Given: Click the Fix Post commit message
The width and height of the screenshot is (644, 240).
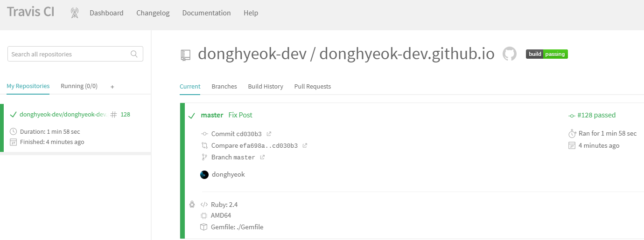Looking at the screenshot, I should [x=240, y=115].
